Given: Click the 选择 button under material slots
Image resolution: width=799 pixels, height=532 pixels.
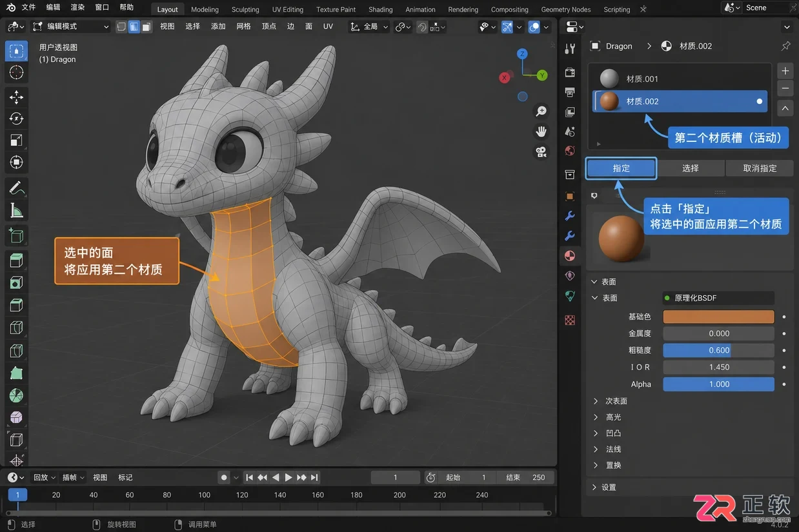Looking at the screenshot, I should coord(690,168).
